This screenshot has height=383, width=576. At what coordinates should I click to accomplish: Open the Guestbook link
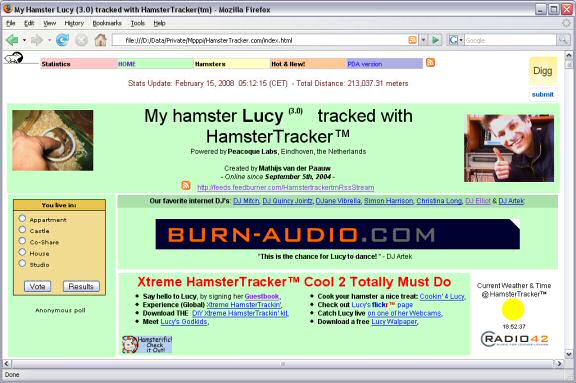click(262, 296)
